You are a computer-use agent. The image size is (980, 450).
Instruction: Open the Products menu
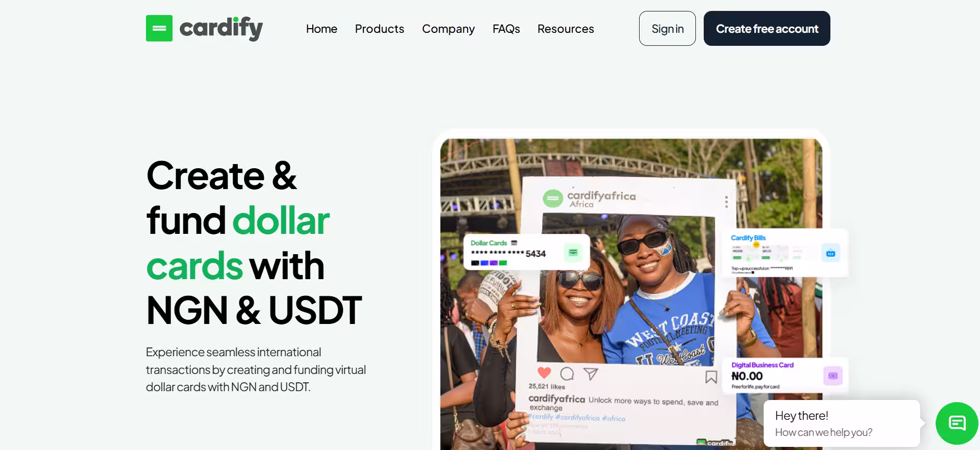point(379,29)
